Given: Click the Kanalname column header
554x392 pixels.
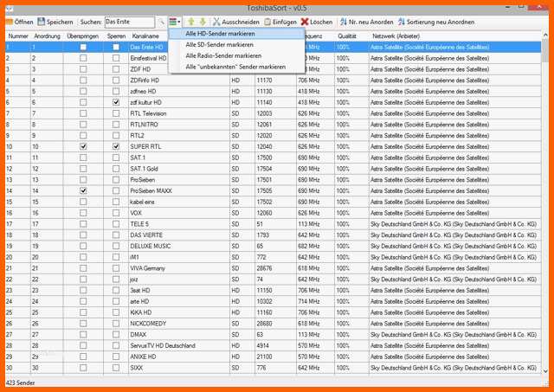Looking at the screenshot, I should click(x=145, y=36).
